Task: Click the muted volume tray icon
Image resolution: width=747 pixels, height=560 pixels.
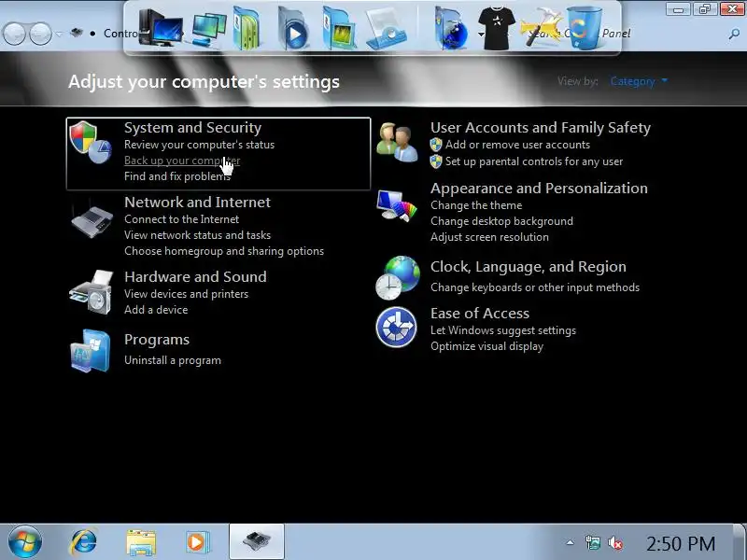Action: 615,543
